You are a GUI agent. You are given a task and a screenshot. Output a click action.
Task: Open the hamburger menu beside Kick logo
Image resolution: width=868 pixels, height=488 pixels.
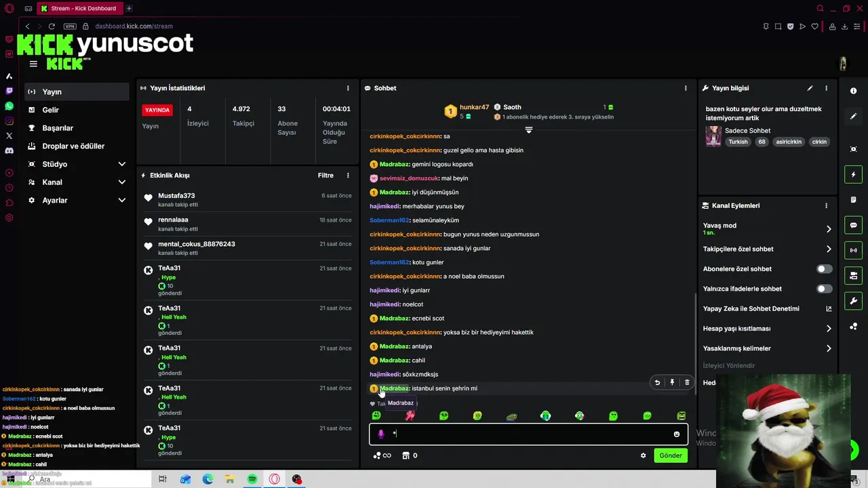click(x=33, y=64)
